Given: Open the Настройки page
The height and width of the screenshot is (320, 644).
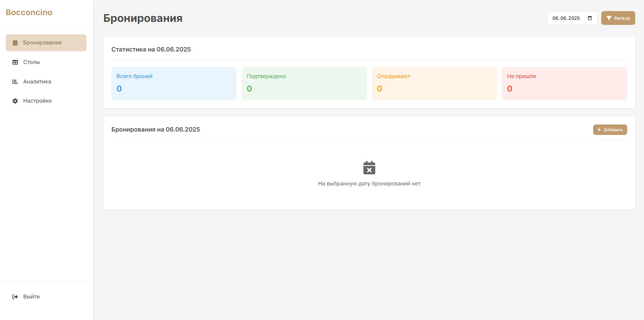Looking at the screenshot, I should 46,101.
